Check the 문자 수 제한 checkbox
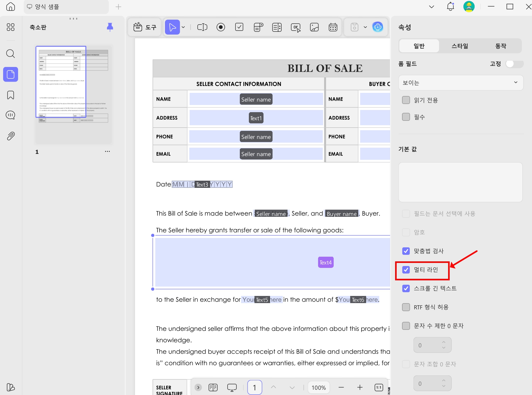Viewport: 532px width, 395px height. coord(406,326)
